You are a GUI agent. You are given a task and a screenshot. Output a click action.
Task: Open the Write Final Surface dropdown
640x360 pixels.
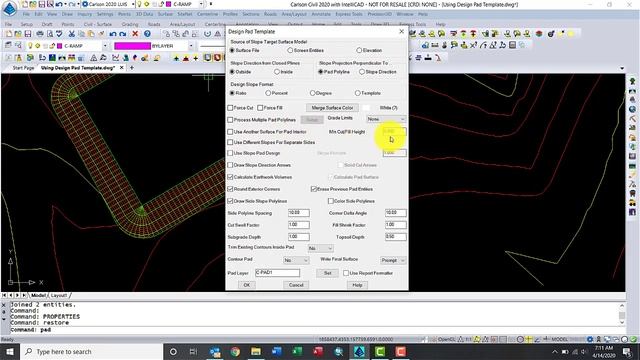(393, 260)
